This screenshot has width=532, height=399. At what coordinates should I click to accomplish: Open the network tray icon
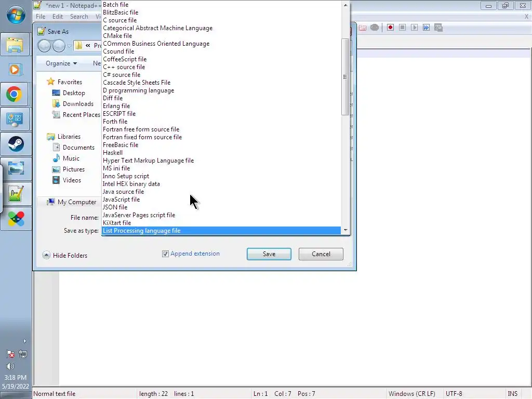coord(23,354)
